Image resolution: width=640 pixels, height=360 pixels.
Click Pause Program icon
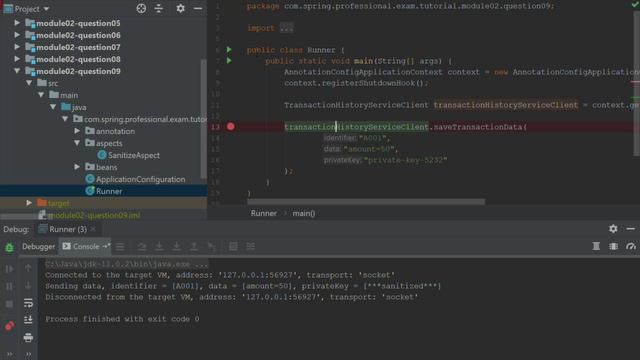tap(9, 286)
